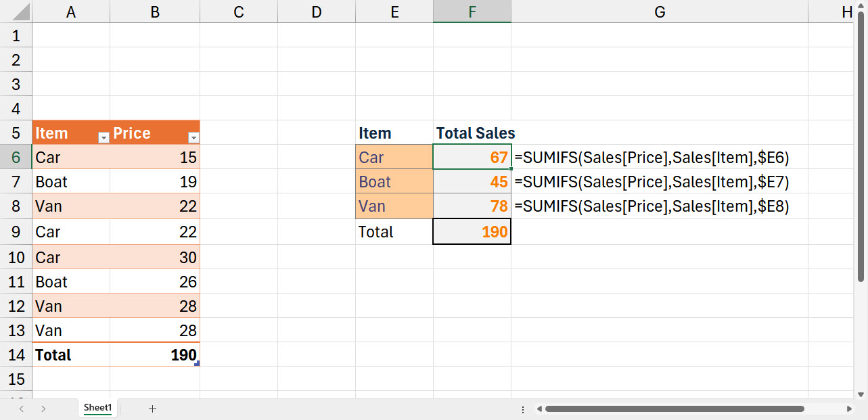Select row 9 header
The width and height of the screenshot is (868, 420).
point(16,232)
